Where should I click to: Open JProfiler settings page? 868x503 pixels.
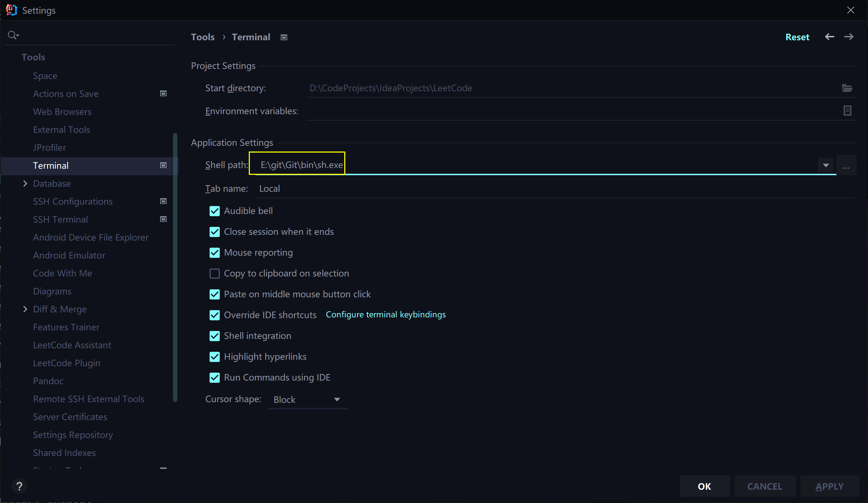coord(50,148)
